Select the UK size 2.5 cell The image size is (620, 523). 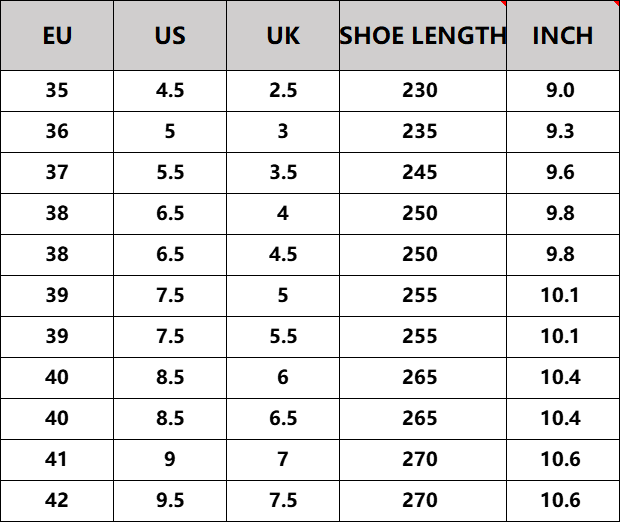[283, 91]
